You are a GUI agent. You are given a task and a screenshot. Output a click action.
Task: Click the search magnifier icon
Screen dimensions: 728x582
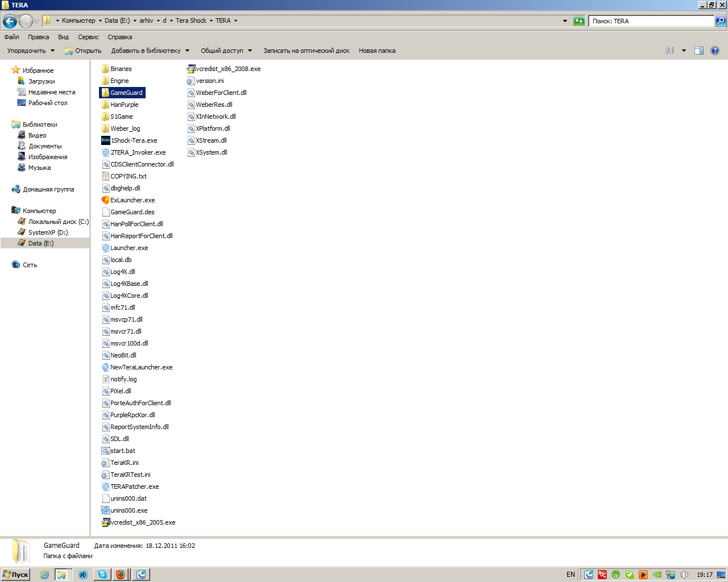[x=721, y=21]
